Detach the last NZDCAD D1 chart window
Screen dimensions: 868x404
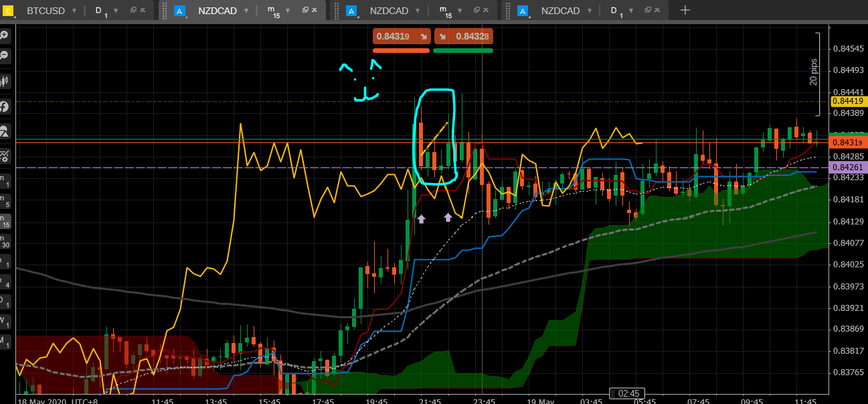pos(648,10)
